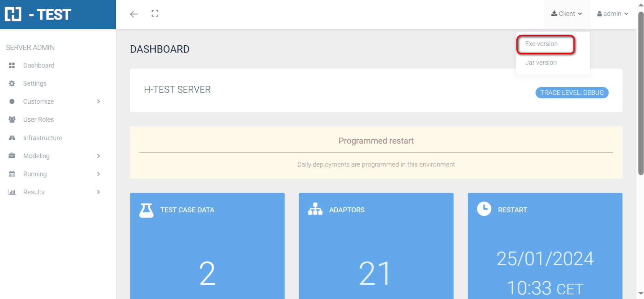Open the admin user dropdown
The height and width of the screenshot is (299, 644).
[x=613, y=14]
